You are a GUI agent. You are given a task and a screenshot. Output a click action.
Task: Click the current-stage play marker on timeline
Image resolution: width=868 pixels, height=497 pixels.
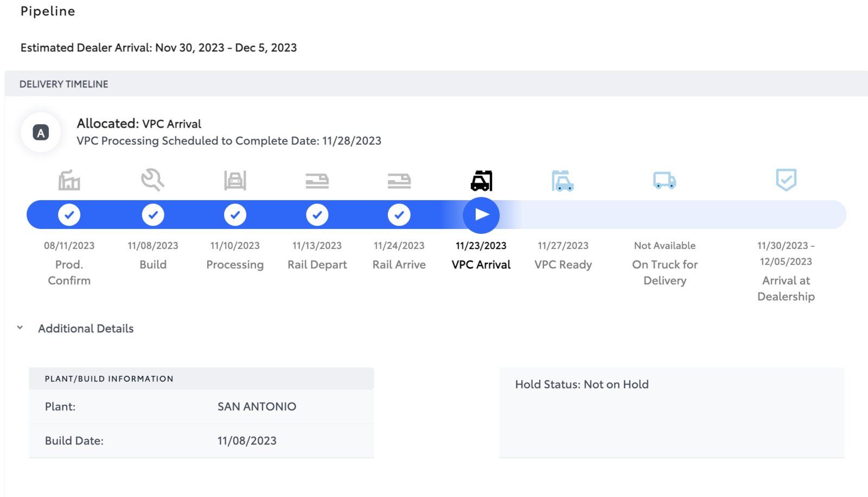click(x=481, y=215)
